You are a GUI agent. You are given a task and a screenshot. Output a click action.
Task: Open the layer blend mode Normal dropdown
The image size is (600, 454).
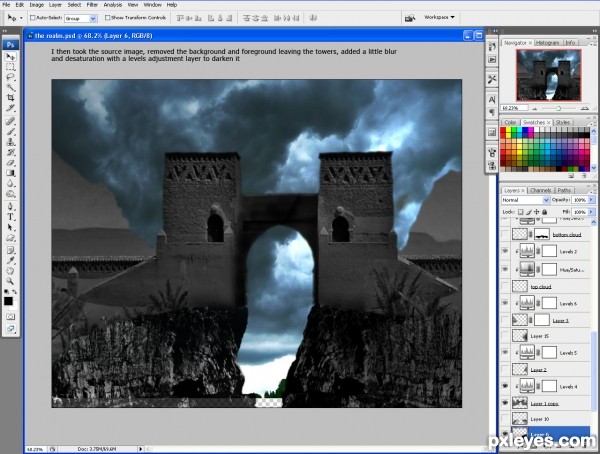coord(546,200)
